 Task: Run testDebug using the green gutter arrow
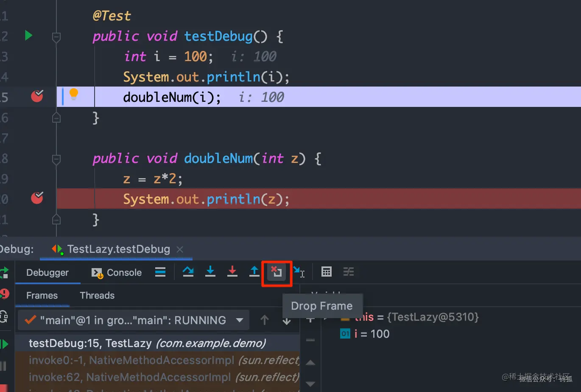[28, 35]
